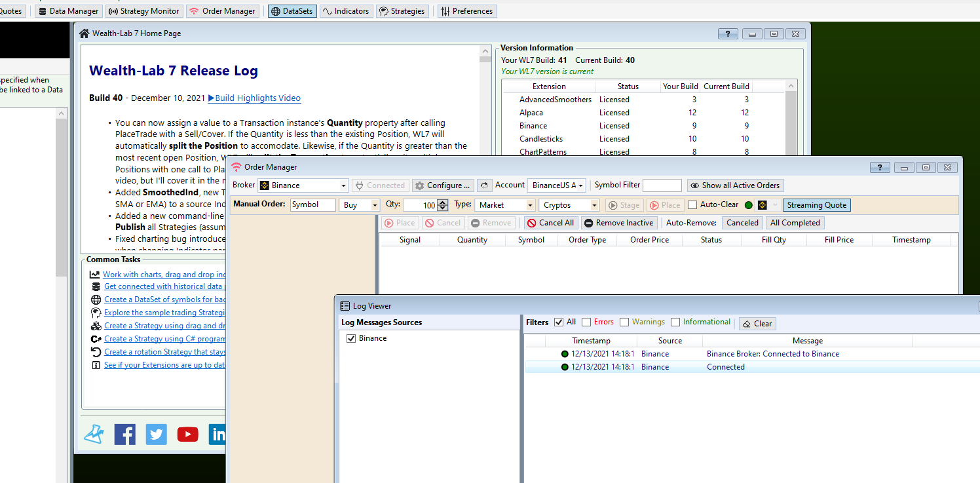This screenshot has height=483, width=980.
Task: Open the Buy order action dropdown
Action: coord(375,205)
